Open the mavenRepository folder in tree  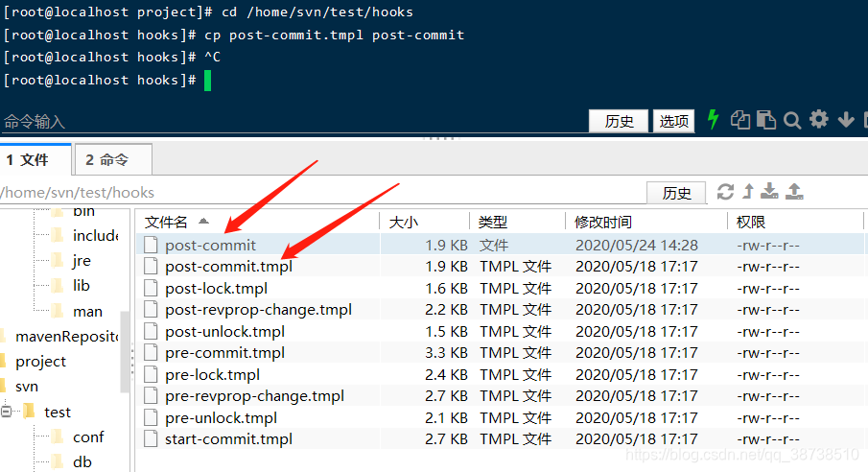(66, 337)
